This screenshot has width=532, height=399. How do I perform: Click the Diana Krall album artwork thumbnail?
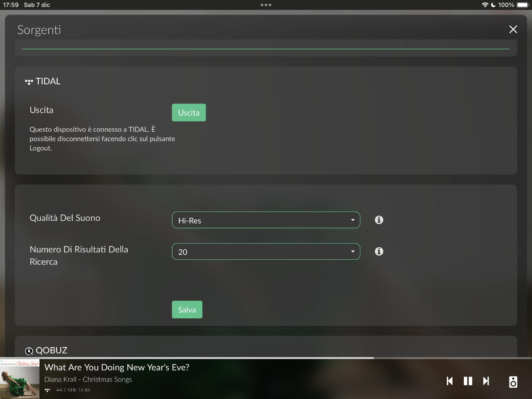pos(20,379)
